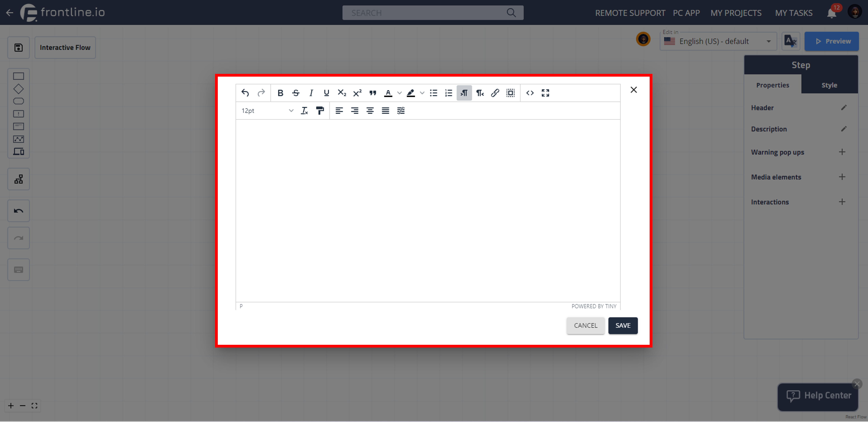Click inside the text editing area
Screen dimensions: 868x422
(428, 209)
